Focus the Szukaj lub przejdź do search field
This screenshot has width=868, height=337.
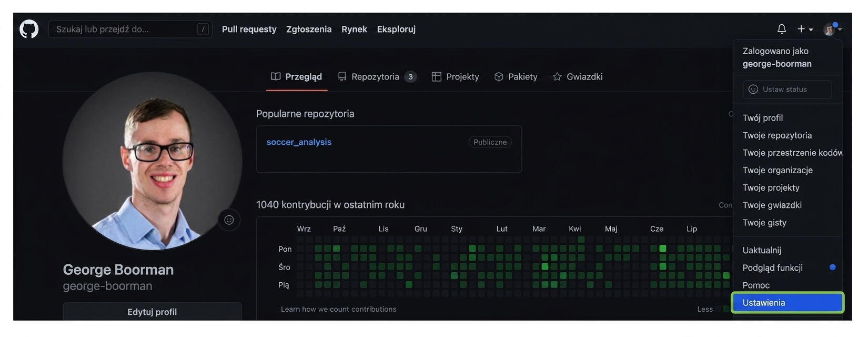point(130,29)
